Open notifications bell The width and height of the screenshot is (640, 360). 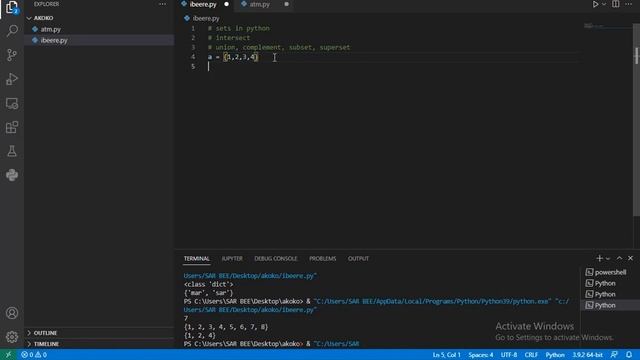(629, 355)
